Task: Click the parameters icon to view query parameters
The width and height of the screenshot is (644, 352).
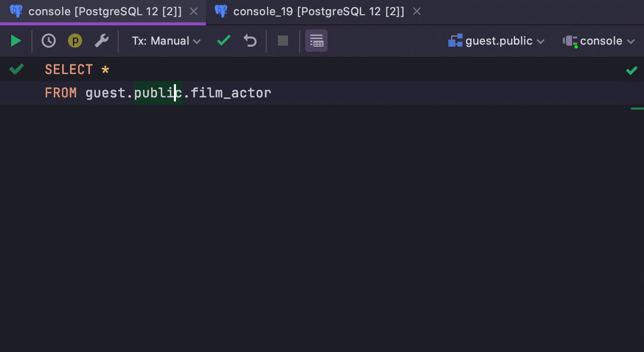Action: click(75, 41)
